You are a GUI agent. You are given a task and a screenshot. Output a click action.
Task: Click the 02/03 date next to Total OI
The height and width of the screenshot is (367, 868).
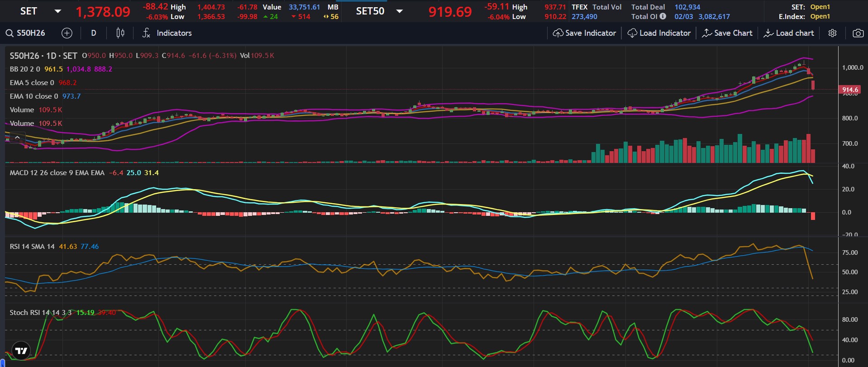click(683, 17)
